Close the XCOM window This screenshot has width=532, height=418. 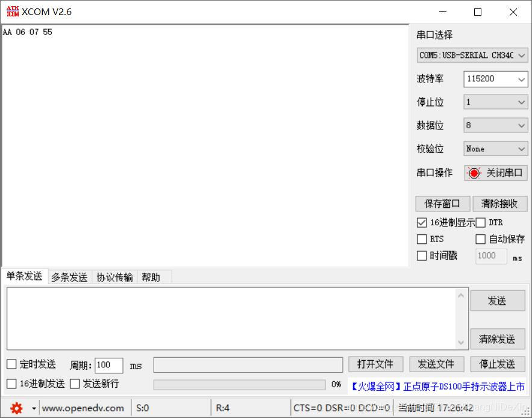(513, 12)
